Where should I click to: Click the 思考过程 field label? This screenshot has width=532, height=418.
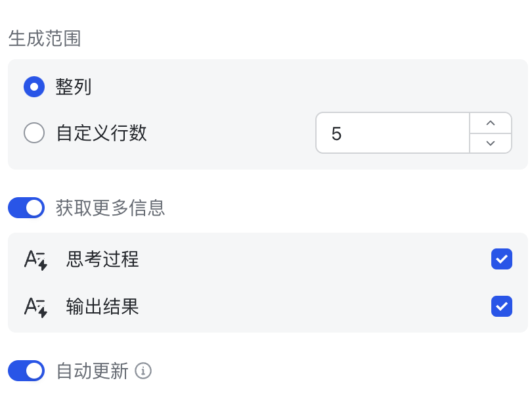pyautogui.click(x=102, y=259)
